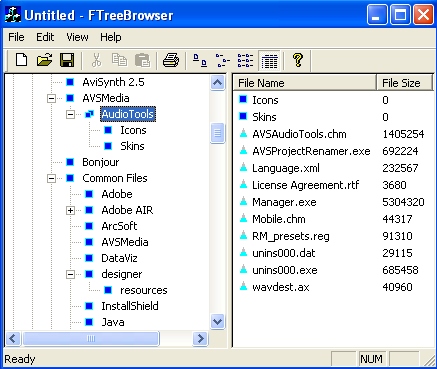Image resolution: width=437 pixels, height=369 pixels.
Task: Click the vertical scrollbar thumb in tree
Action: [x=218, y=133]
